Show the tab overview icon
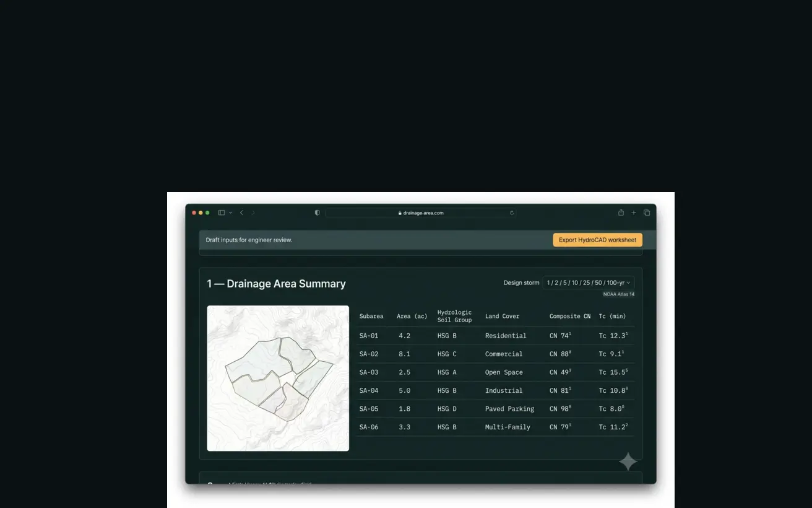 point(647,212)
